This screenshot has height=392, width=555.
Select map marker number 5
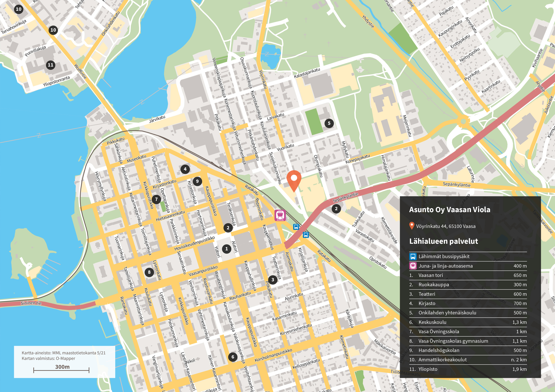point(329,123)
